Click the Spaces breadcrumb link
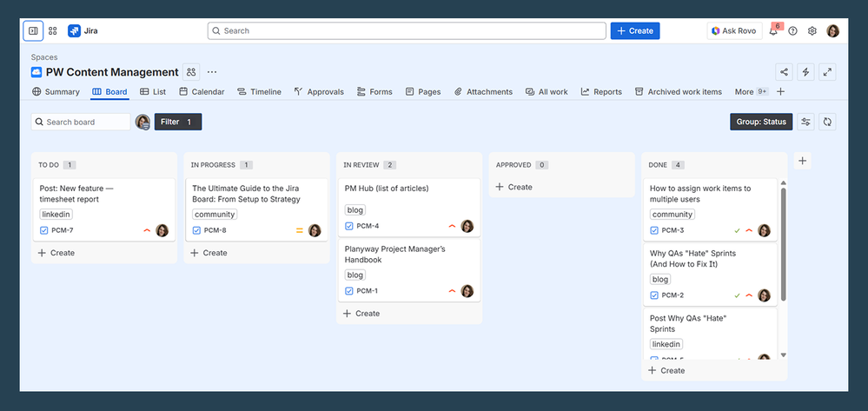868x411 pixels. click(44, 57)
